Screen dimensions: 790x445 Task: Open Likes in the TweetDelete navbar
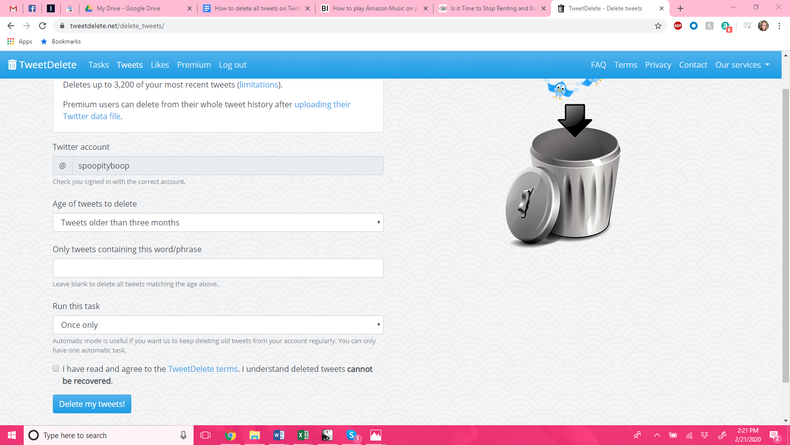pos(160,65)
